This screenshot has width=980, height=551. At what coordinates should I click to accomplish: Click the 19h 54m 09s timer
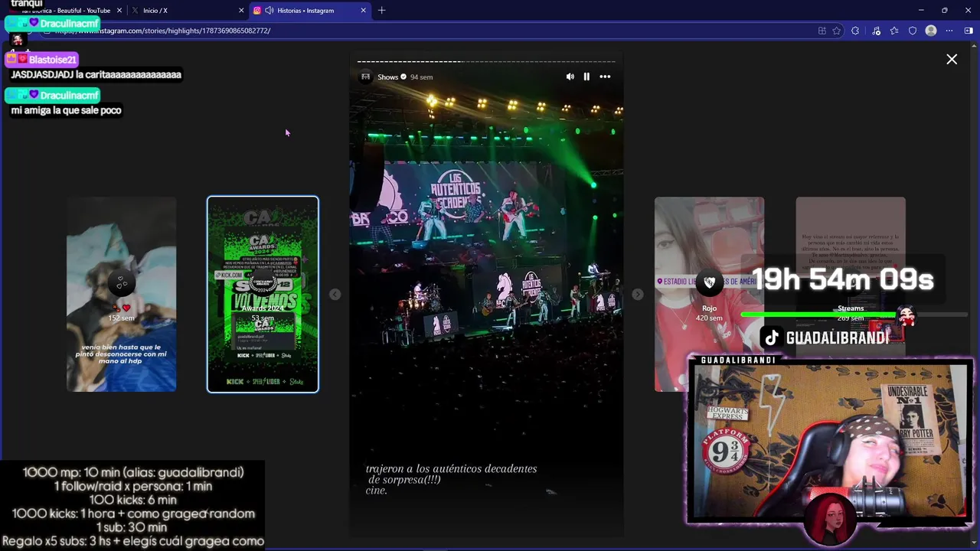(842, 280)
